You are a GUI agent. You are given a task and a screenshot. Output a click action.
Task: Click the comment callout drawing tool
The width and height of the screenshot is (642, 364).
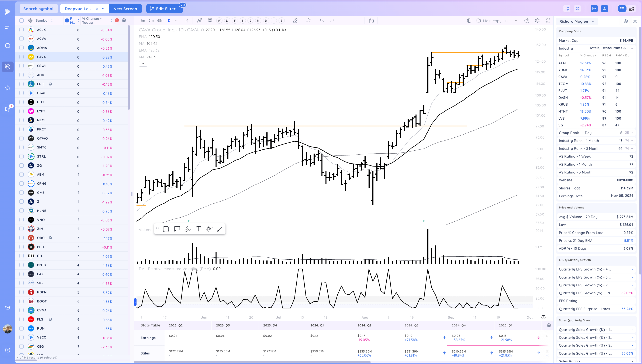[x=177, y=229]
